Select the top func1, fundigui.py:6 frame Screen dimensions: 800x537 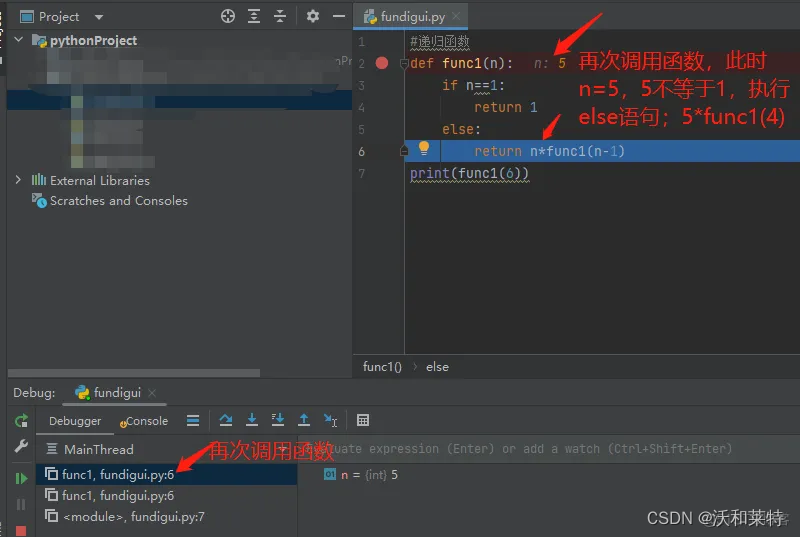click(166, 474)
